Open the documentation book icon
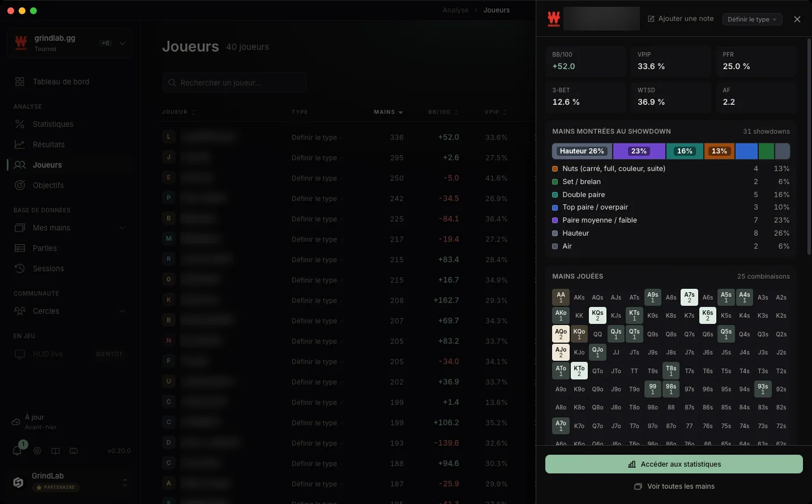Viewport: 812px width, 504px height. (55, 451)
